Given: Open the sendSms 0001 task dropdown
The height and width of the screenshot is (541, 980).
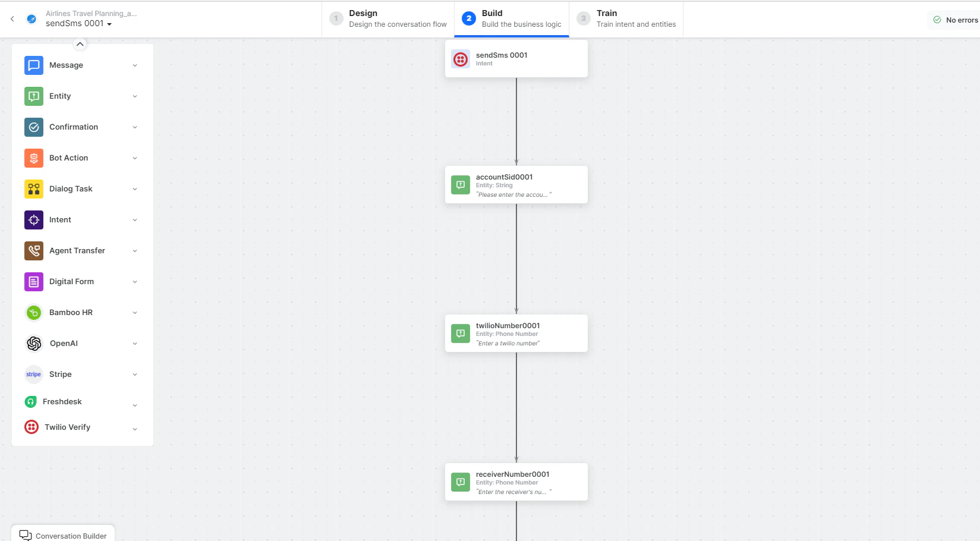Looking at the screenshot, I should click(x=109, y=23).
